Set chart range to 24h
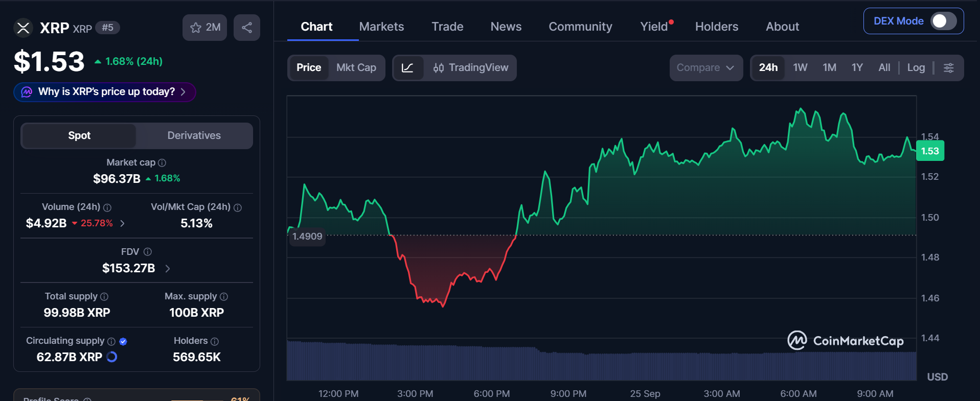 point(768,68)
